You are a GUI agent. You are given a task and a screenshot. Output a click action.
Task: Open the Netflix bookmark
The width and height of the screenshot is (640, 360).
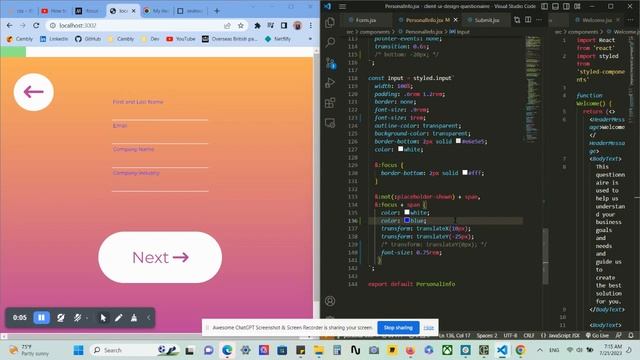coord(278,39)
